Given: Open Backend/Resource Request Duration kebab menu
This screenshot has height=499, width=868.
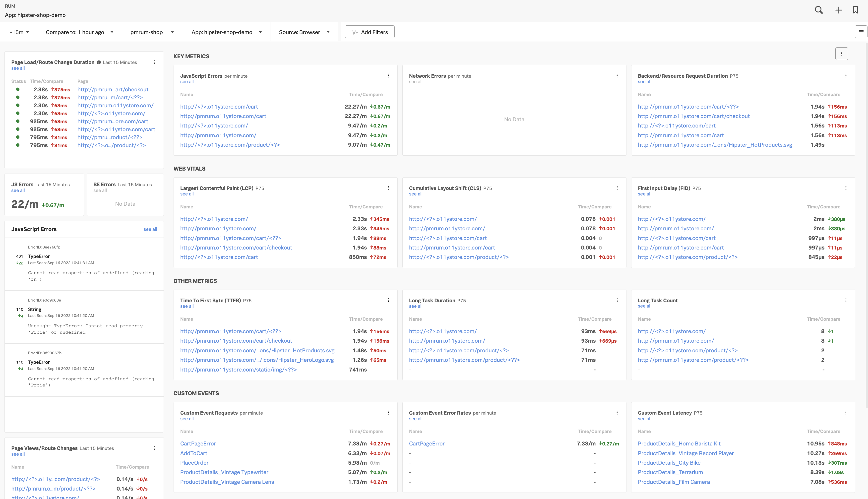Looking at the screenshot, I should (846, 76).
